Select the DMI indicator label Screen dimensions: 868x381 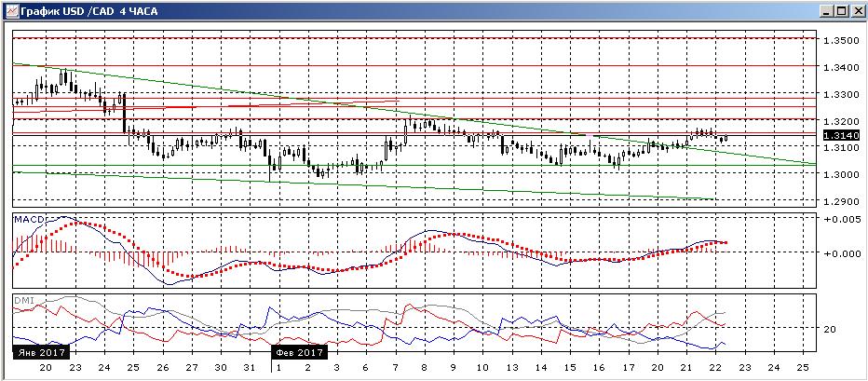point(24,300)
